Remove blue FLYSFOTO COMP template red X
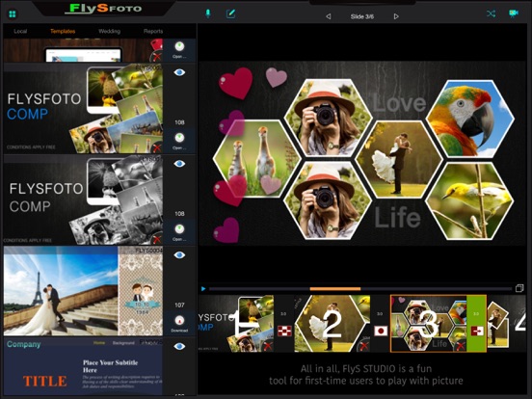 click(156, 147)
